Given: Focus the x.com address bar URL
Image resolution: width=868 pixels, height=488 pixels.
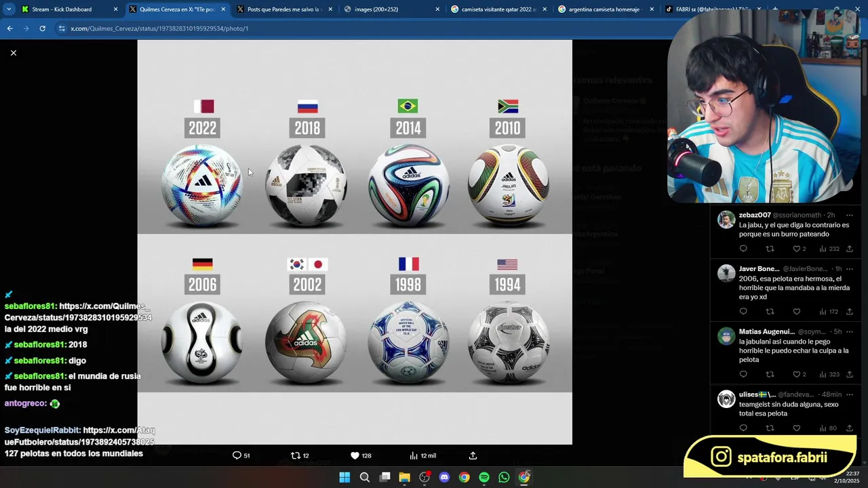Looking at the screenshot, I should coord(159,28).
